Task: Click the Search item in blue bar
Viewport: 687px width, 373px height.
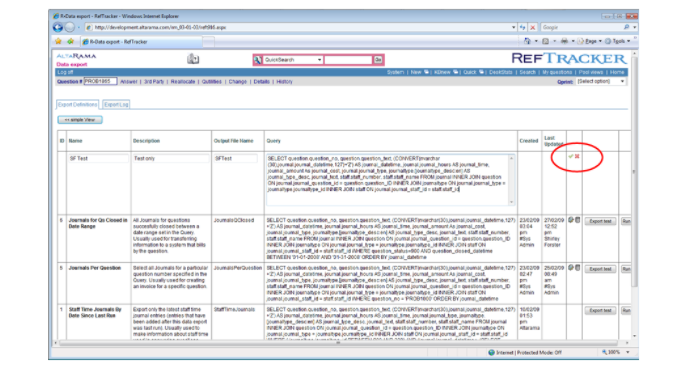Action: [528, 72]
